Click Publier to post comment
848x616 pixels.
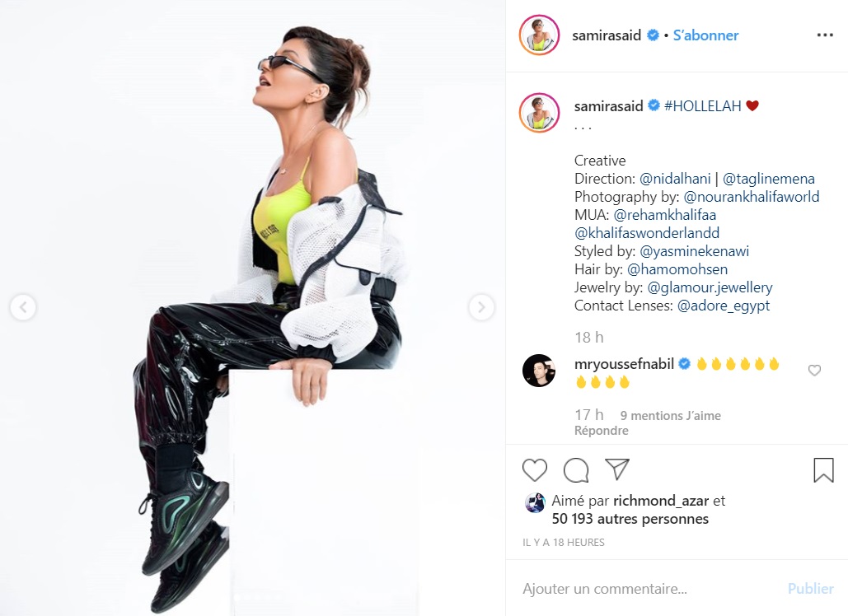810,589
